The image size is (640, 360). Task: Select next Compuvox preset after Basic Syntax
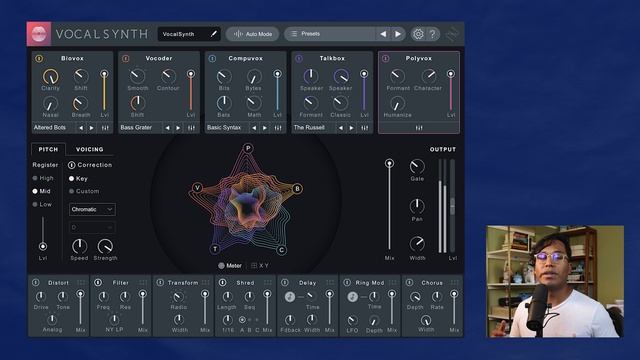pos(264,128)
